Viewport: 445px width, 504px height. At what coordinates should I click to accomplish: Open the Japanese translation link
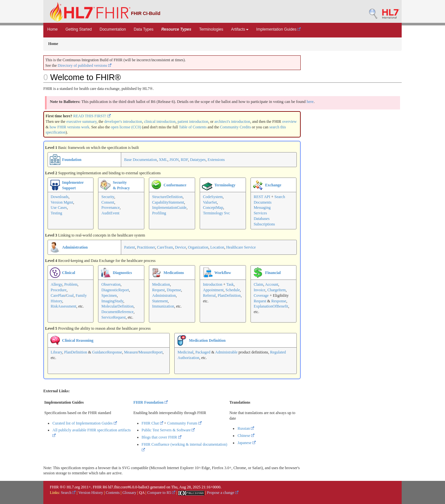pos(247,443)
